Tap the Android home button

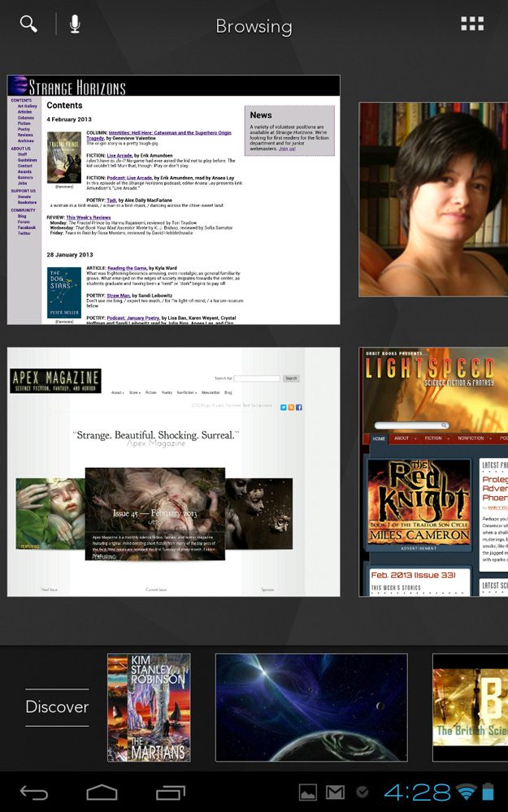coord(102,793)
